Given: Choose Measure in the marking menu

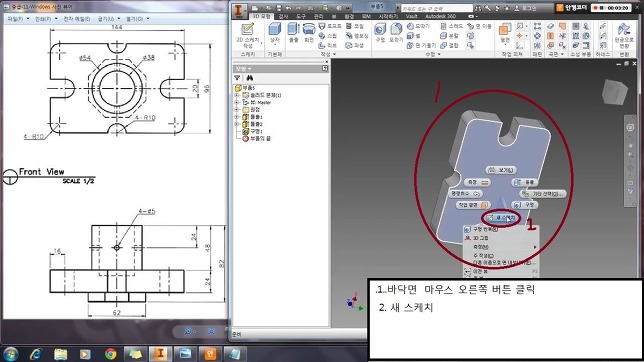Looking at the screenshot, I should 478,182.
